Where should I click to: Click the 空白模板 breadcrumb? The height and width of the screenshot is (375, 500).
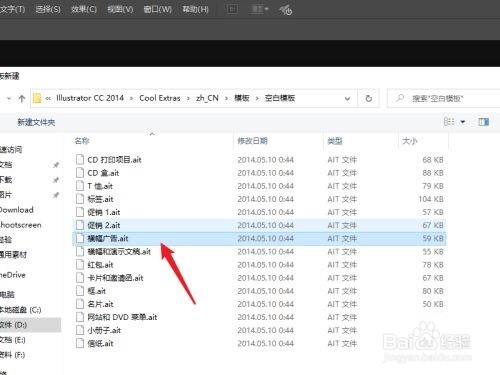280,98
